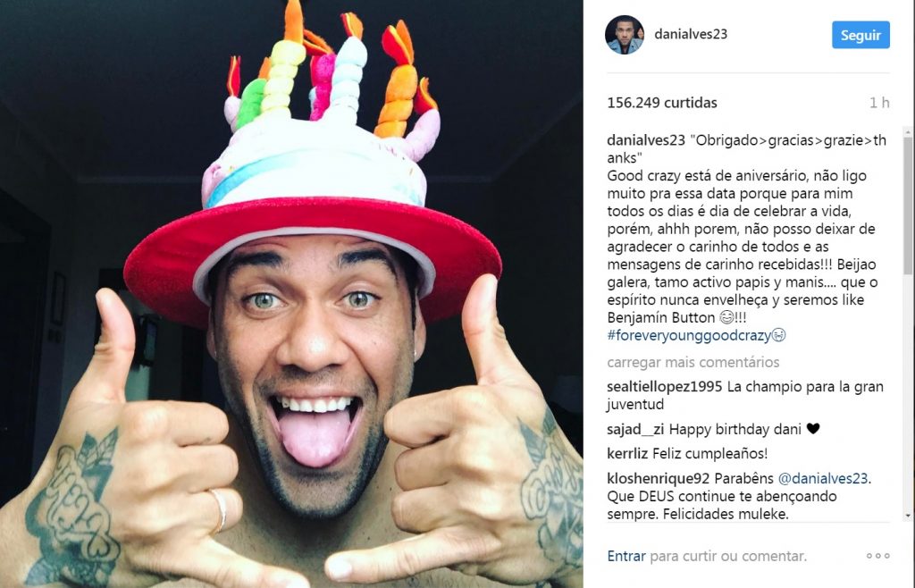Screen dimensions: 915x588
Task: Click the scrollbar down arrow
Action: 908,517
